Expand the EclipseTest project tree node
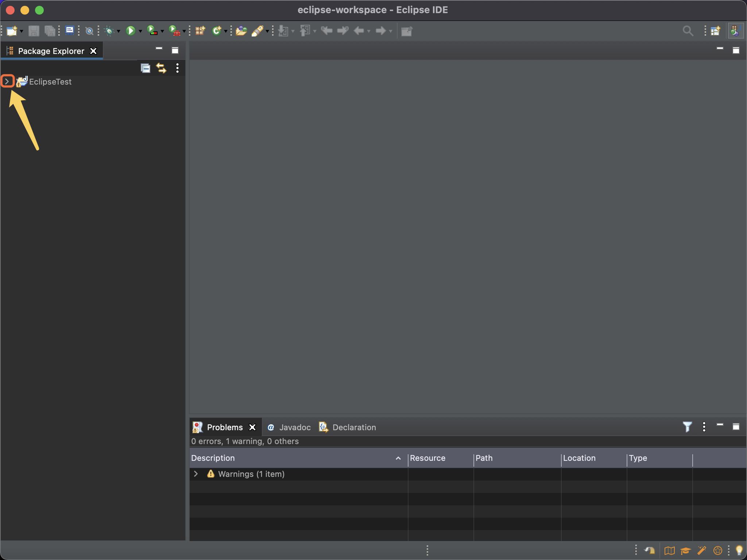This screenshot has width=747, height=560. (7, 81)
